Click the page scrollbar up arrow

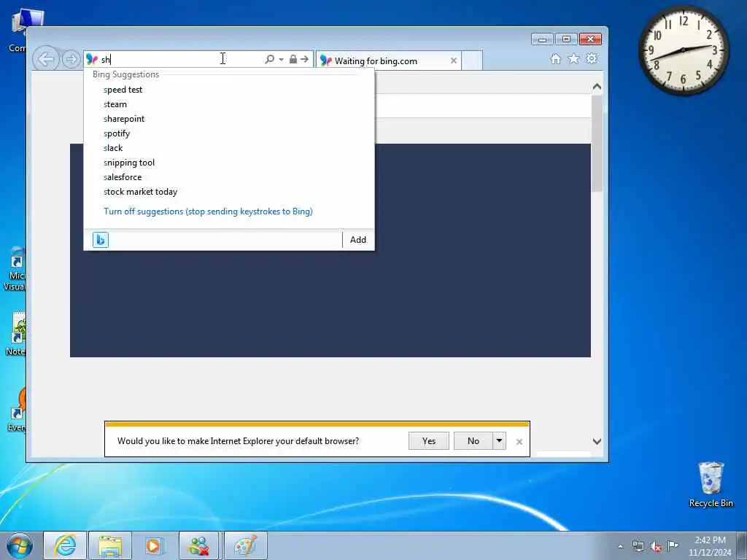pyautogui.click(x=597, y=87)
